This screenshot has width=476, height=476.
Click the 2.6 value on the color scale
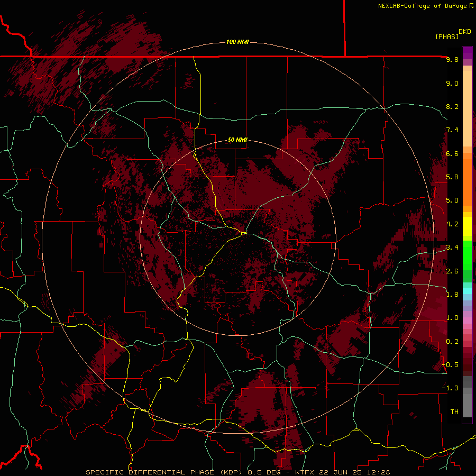coord(452,271)
